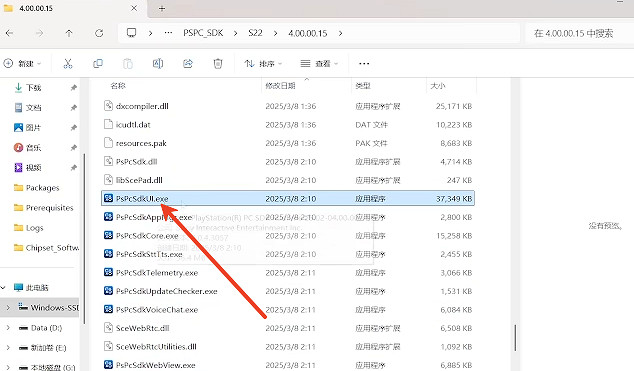634x371 pixels.
Task: Go up one folder level
Action: pyautogui.click(x=69, y=33)
